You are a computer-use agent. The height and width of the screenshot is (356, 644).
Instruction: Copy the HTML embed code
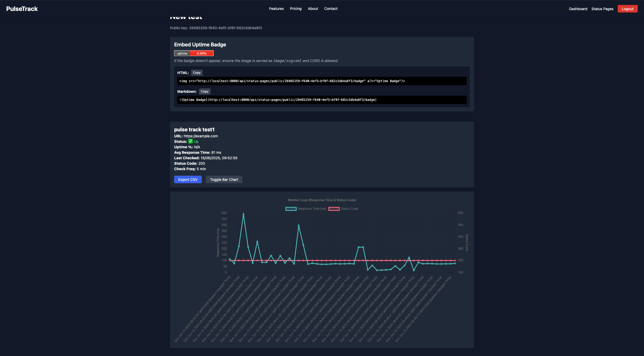coord(197,73)
